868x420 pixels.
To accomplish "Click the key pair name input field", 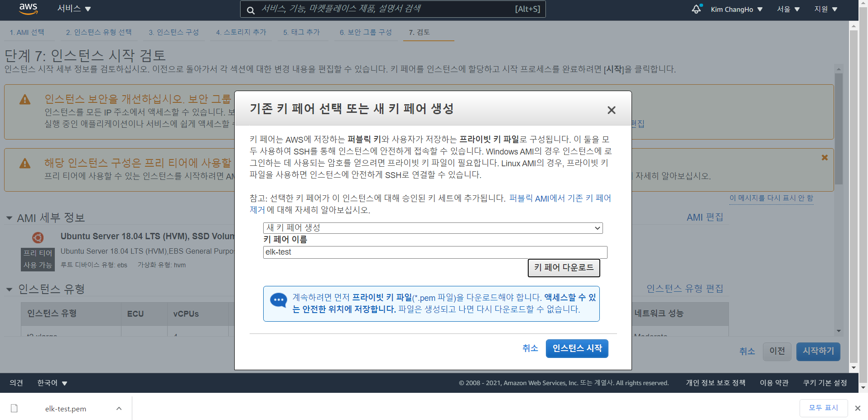I will (435, 252).
